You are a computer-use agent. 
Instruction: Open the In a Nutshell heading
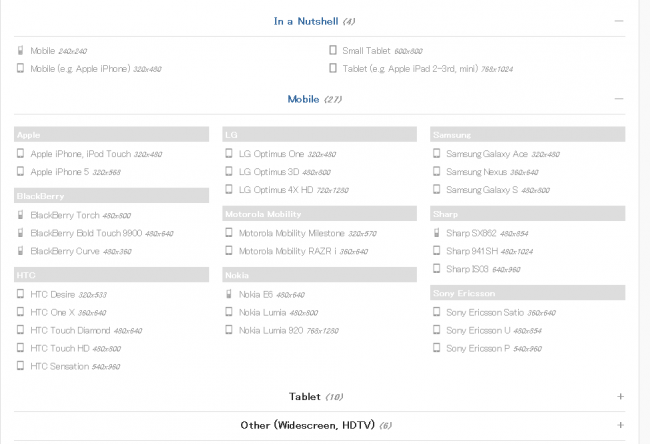(314, 21)
